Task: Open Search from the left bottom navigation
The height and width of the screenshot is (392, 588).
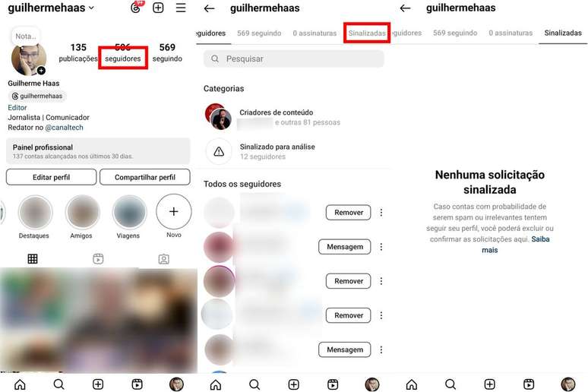Action: (x=58, y=384)
